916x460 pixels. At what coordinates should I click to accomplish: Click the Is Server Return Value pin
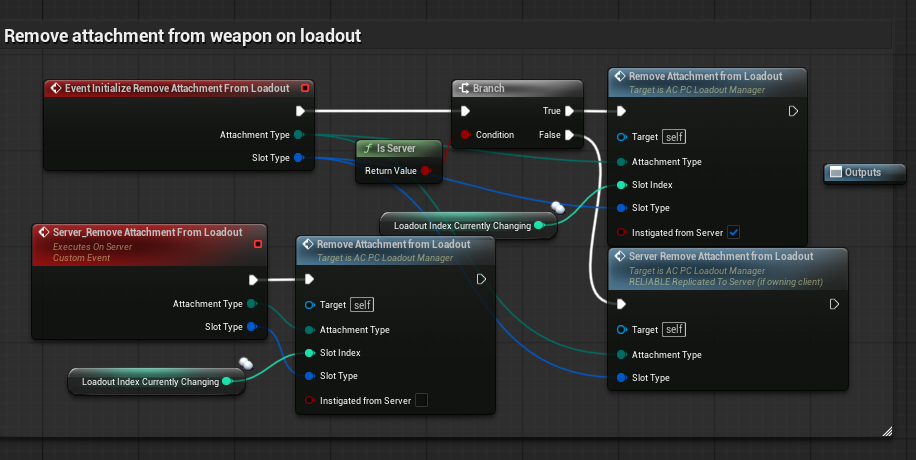pyautogui.click(x=426, y=171)
